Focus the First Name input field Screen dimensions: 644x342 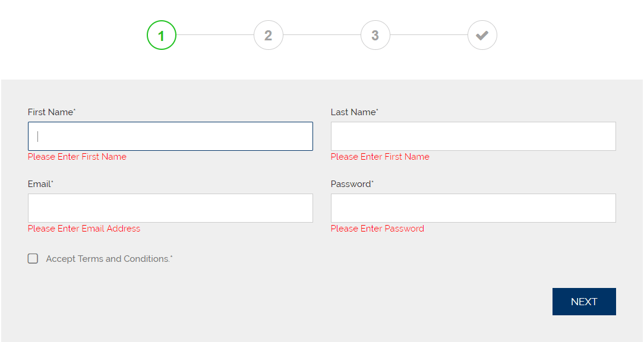point(171,136)
